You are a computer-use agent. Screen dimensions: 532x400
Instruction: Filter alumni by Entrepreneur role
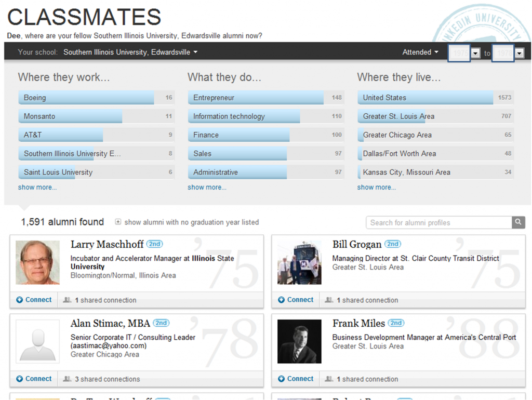[266, 98]
